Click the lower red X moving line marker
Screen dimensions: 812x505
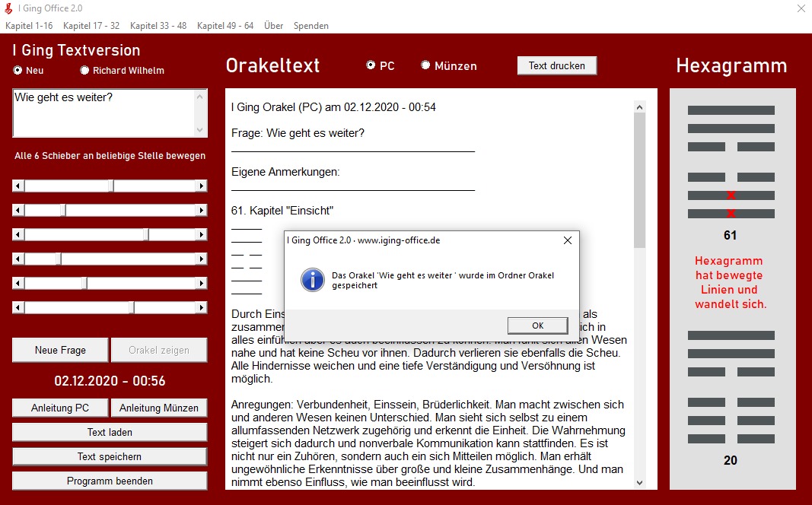(731, 213)
